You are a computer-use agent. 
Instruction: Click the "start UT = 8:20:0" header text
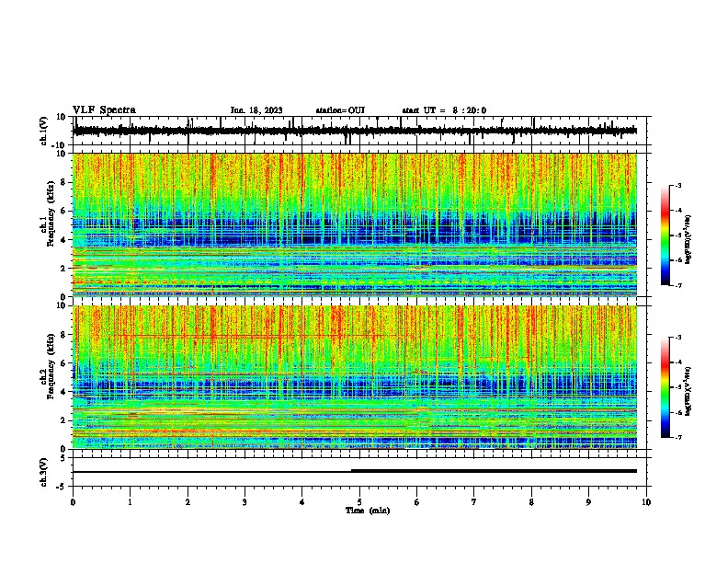click(444, 110)
